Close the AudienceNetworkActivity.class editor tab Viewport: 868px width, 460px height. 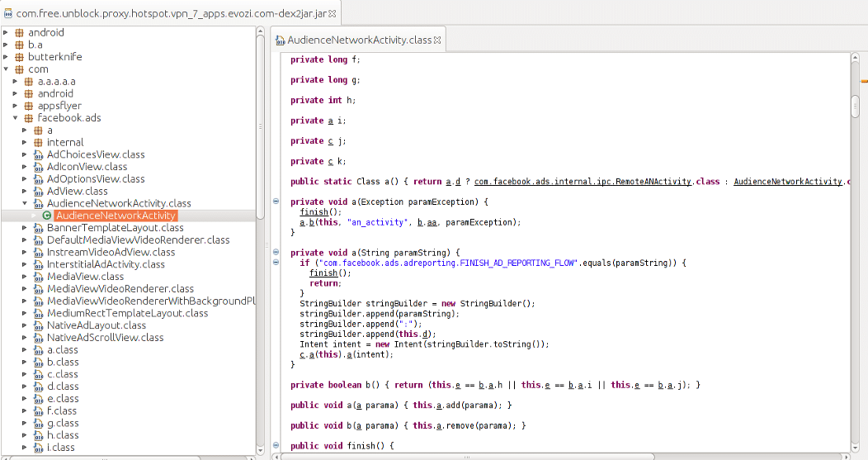[x=437, y=40]
